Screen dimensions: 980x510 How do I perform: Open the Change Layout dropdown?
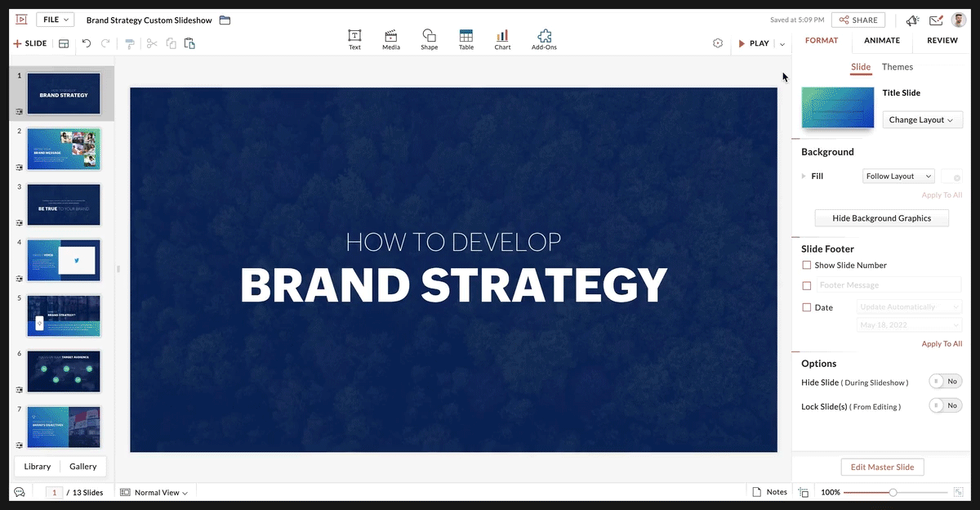pos(922,120)
